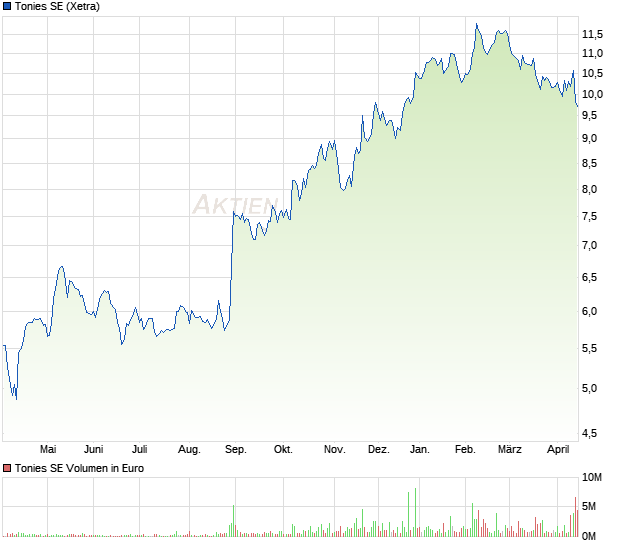Select the 'Nov.' month label

click(335, 449)
